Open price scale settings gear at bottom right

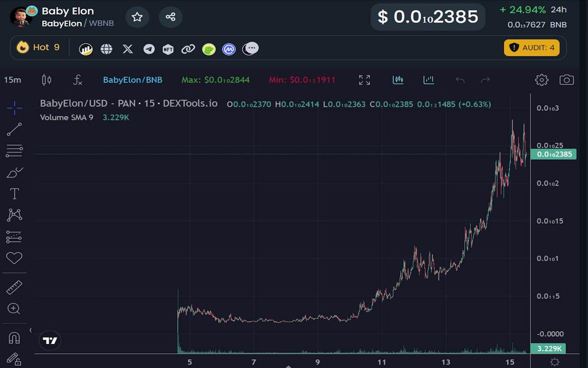pos(555,362)
